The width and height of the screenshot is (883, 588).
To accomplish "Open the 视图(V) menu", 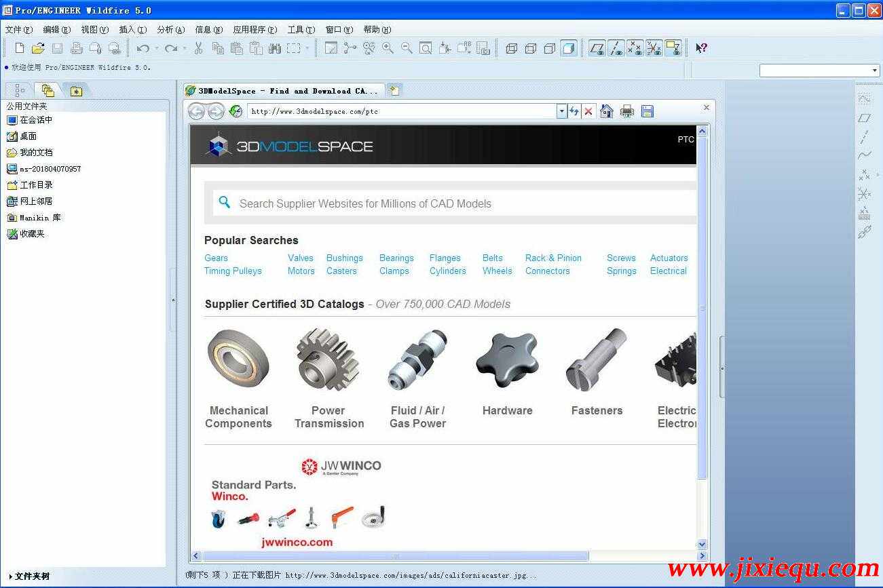I will [x=94, y=30].
